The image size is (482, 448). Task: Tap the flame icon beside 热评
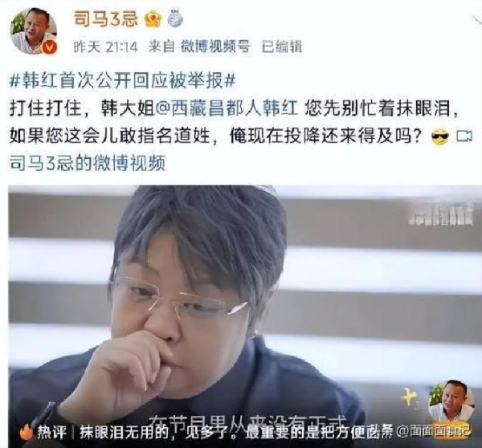point(27,432)
